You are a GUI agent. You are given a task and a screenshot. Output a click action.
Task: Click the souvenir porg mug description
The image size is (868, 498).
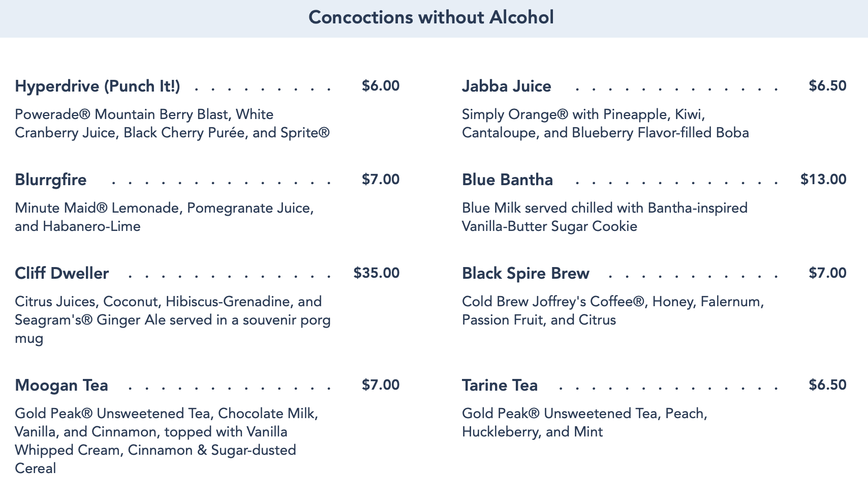click(173, 319)
